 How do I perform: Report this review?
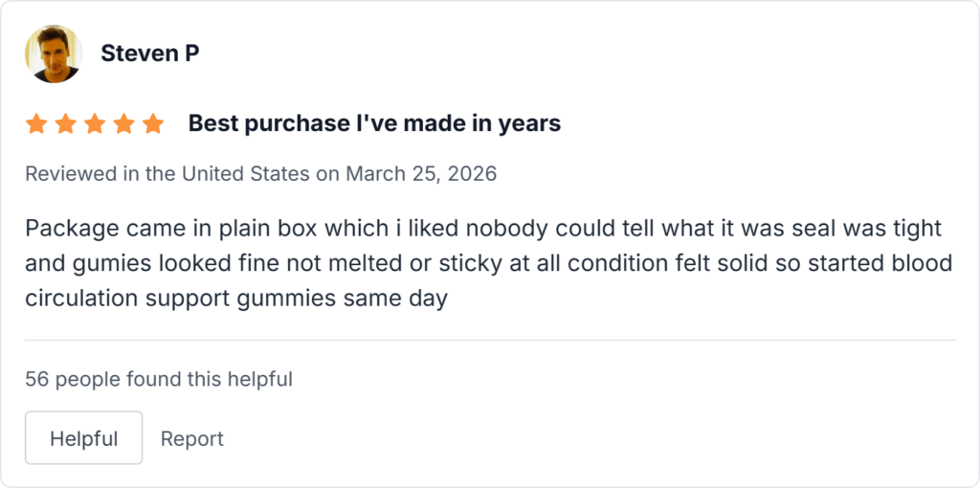pyautogui.click(x=191, y=438)
